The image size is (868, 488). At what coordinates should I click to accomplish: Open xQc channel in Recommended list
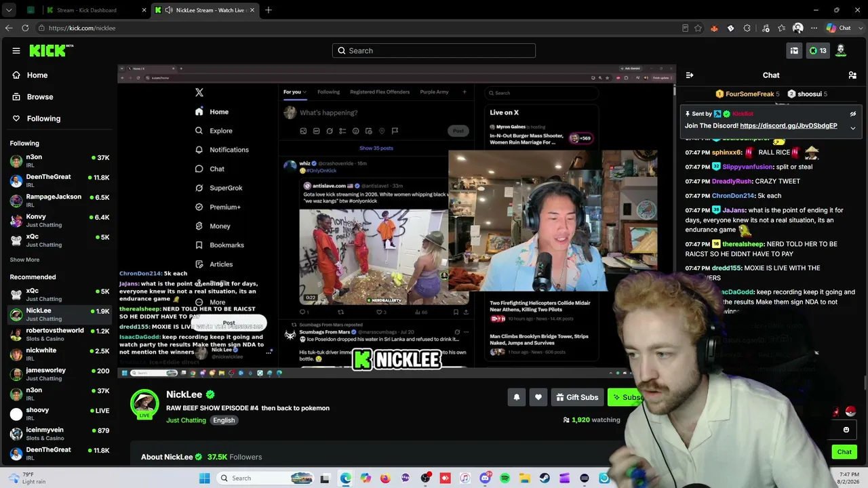point(60,295)
